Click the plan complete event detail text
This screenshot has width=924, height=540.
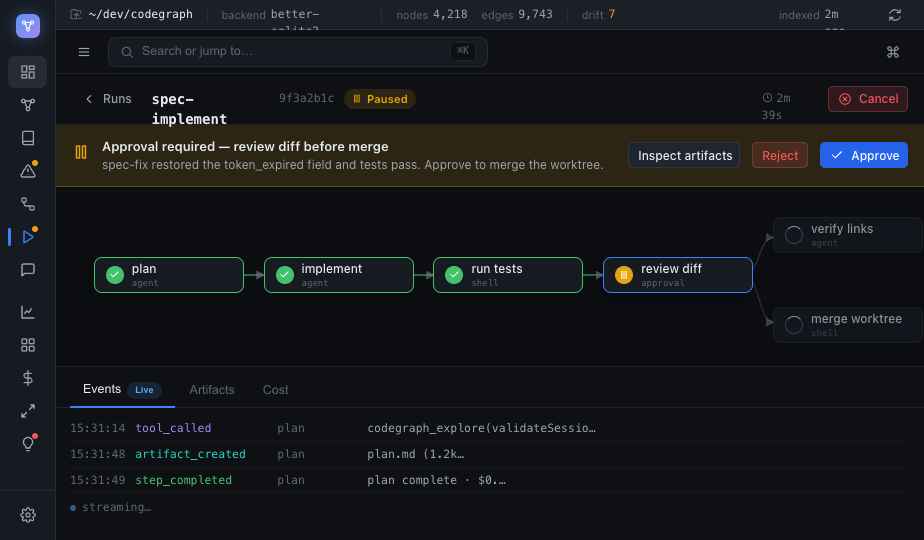click(436, 480)
